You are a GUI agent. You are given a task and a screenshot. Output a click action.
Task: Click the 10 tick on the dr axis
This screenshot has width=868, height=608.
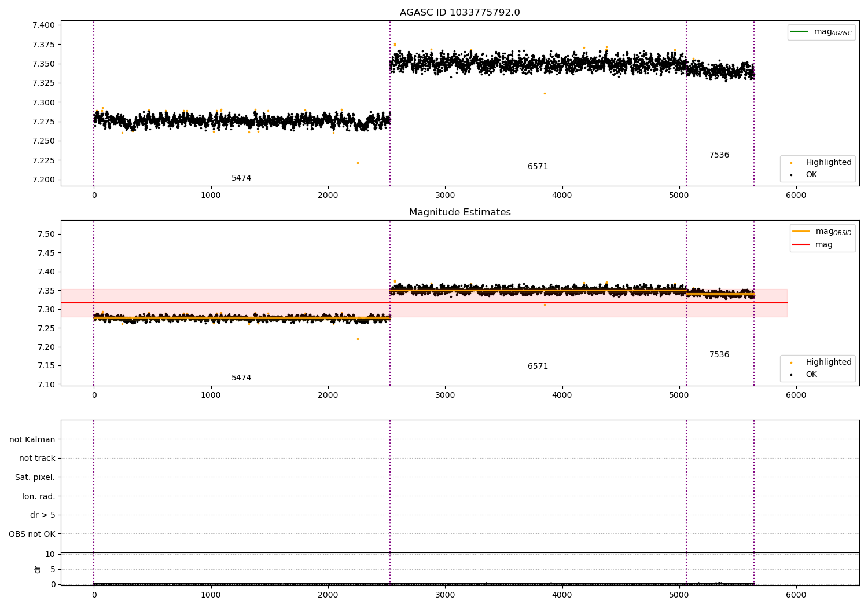(x=50, y=554)
